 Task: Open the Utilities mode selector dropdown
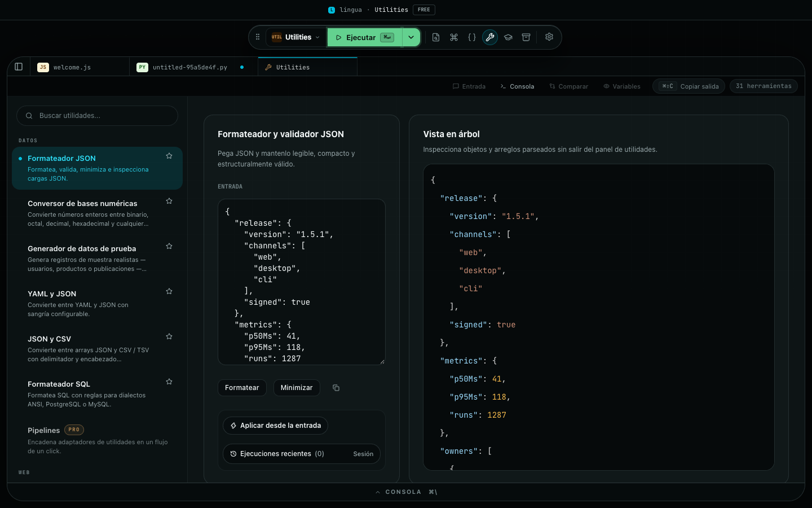click(296, 37)
